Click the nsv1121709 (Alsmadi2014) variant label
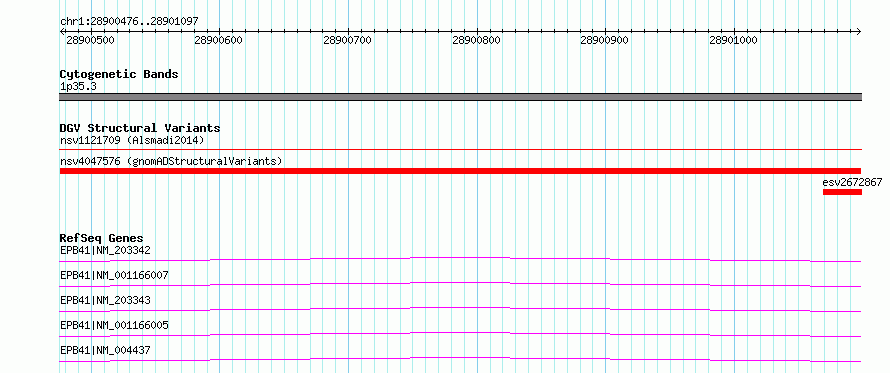Screen dimensions: 890x373 pyautogui.click(x=132, y=140)
